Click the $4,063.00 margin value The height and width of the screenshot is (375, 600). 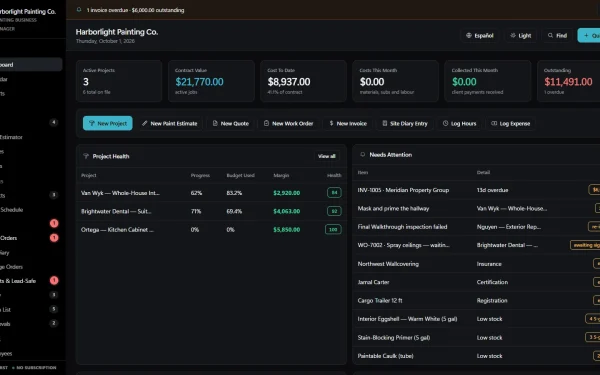pyautogui.click(x=287, y=211)
